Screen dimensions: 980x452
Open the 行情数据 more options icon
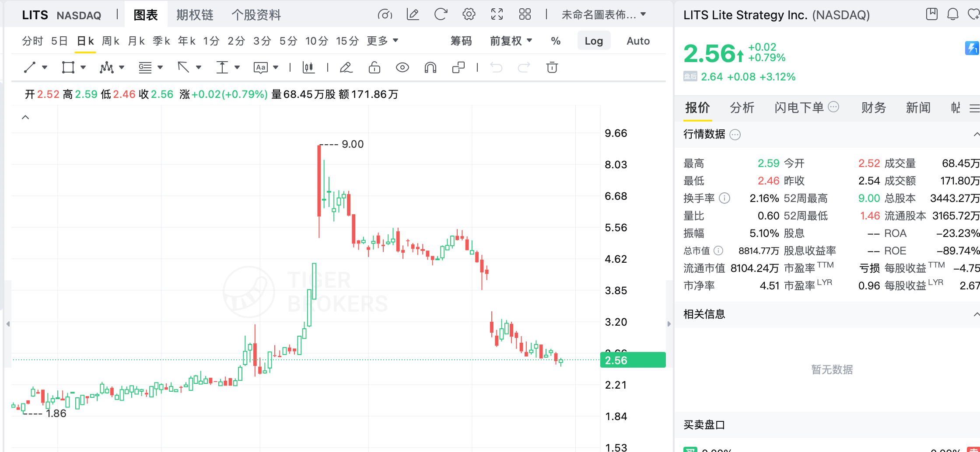735,135
